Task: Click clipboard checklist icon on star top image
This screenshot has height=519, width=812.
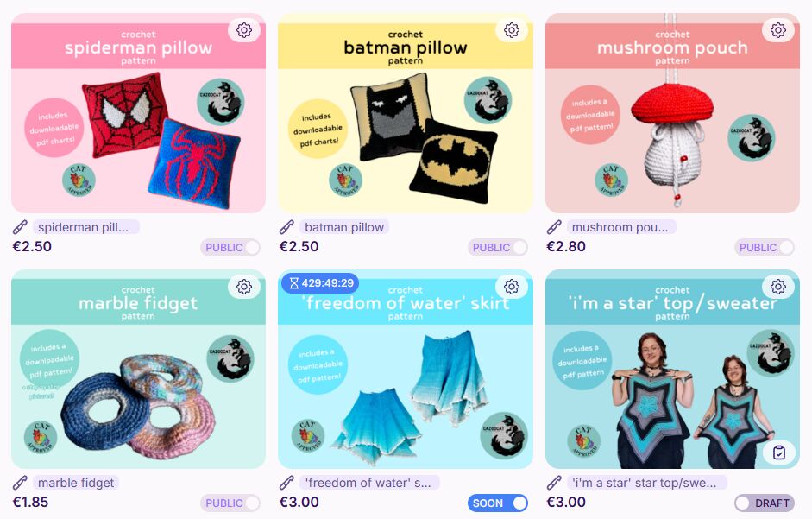Action: pos(779,453)
